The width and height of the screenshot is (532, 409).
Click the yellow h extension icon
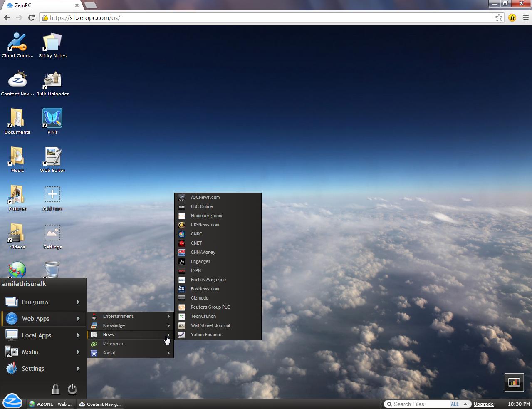click(512, 17)
